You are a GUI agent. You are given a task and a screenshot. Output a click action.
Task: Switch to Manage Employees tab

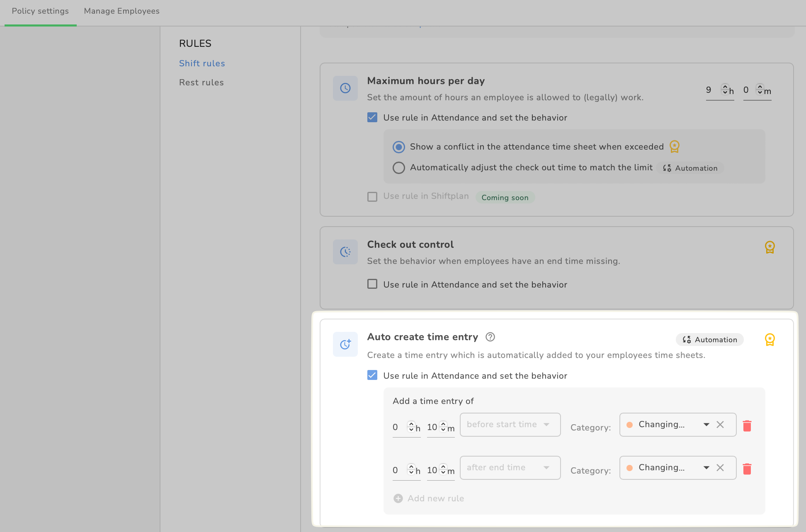pos(121,11)
